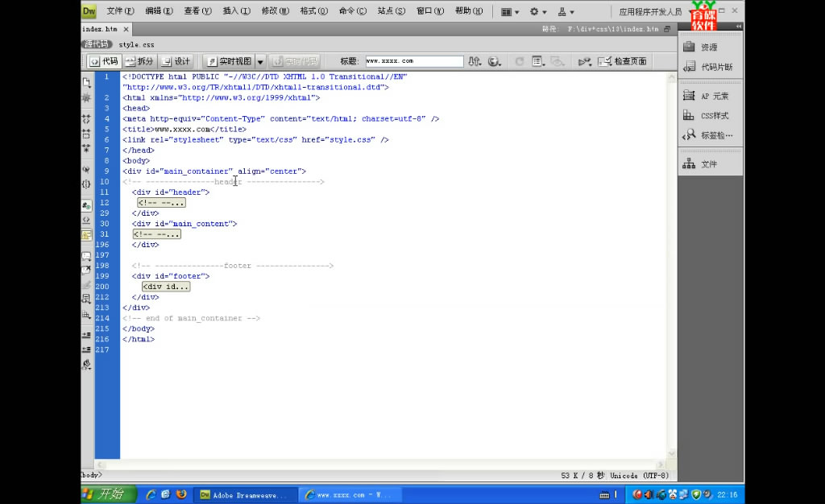Click the document title input field
Viewport: 825px width, 504px height.
coord(415,61)
